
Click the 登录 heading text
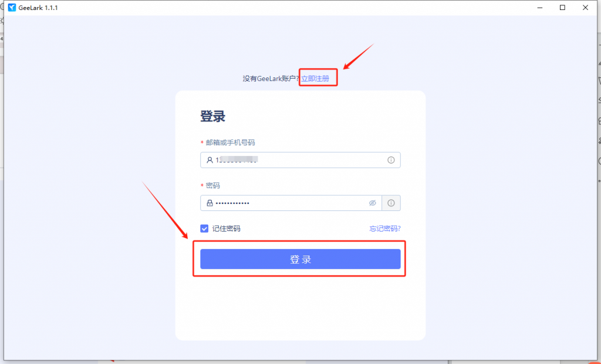(x=212, y=116)
